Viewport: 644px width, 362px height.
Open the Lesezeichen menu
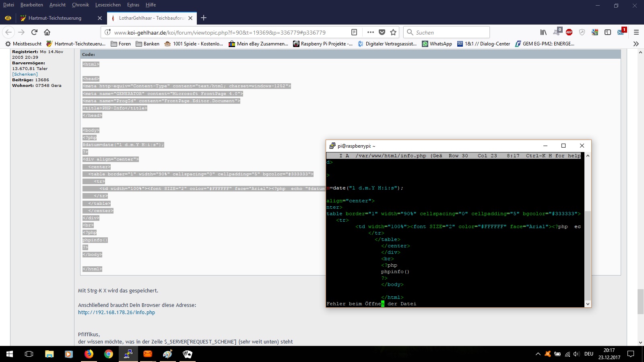tap(108, 5)
